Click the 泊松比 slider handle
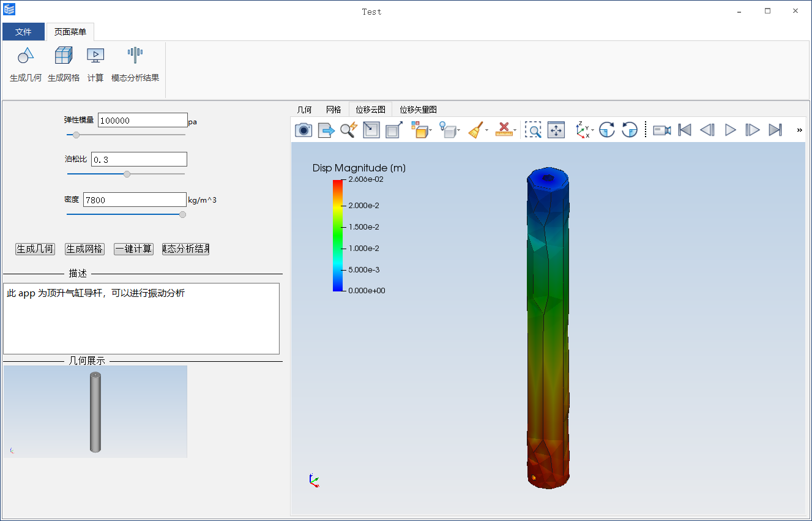Viewport: 812px width, 521px height. tap(127, 174)
